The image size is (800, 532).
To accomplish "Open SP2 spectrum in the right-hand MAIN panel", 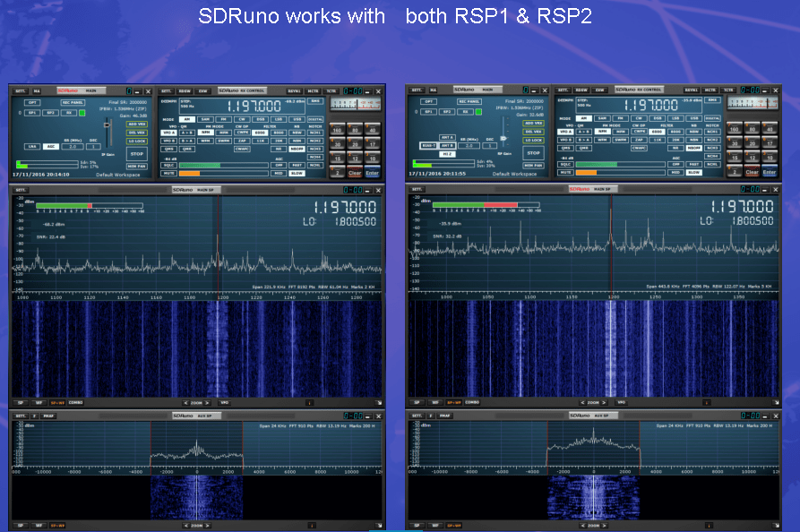I will tap(447, 112).
